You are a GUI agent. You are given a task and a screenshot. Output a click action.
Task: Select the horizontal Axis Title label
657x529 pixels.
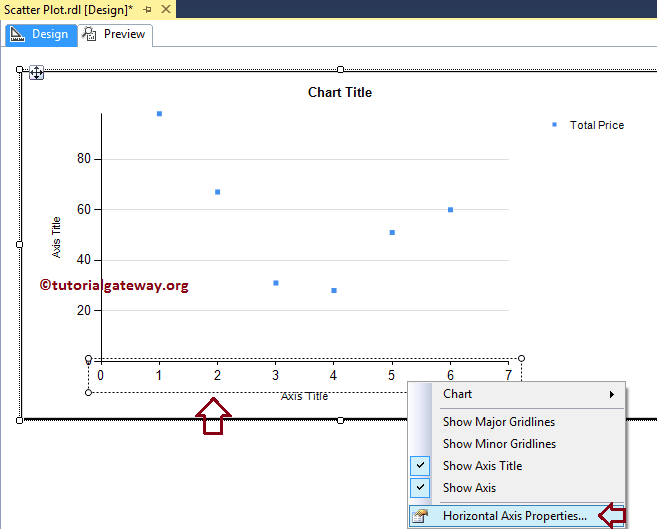(x=304, y=396)
